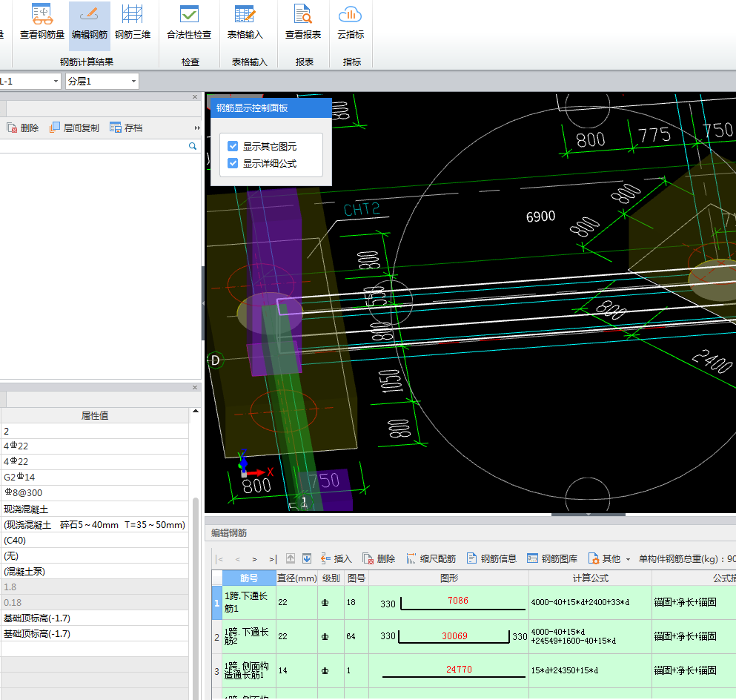Viewport: 736px width, 700px height.
Task: Move rebar row down
Action: click(307, 558)
